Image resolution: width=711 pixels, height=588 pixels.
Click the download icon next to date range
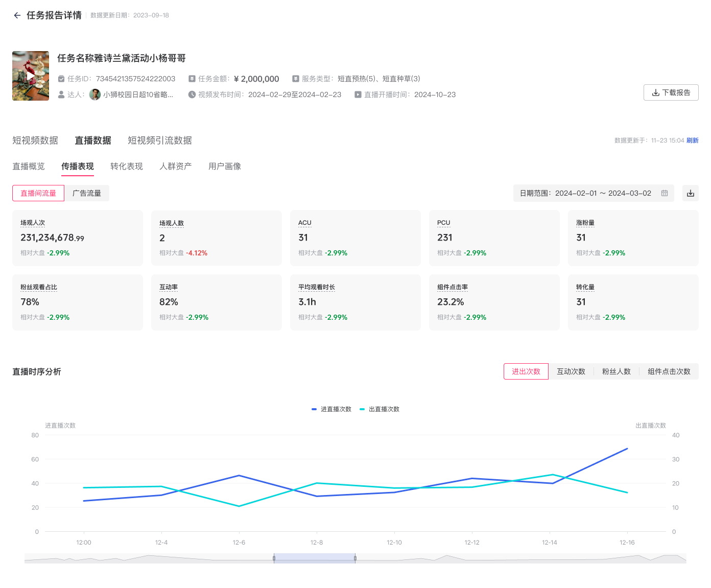click(x=690, y=193)
